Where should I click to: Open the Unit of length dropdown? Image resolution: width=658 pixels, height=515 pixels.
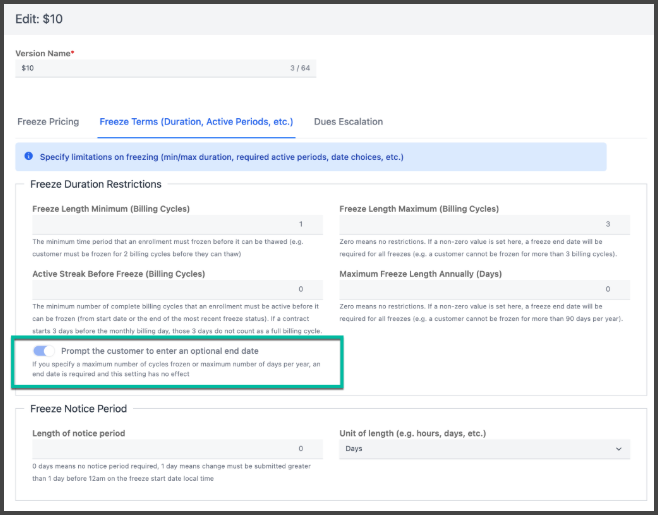484,449
